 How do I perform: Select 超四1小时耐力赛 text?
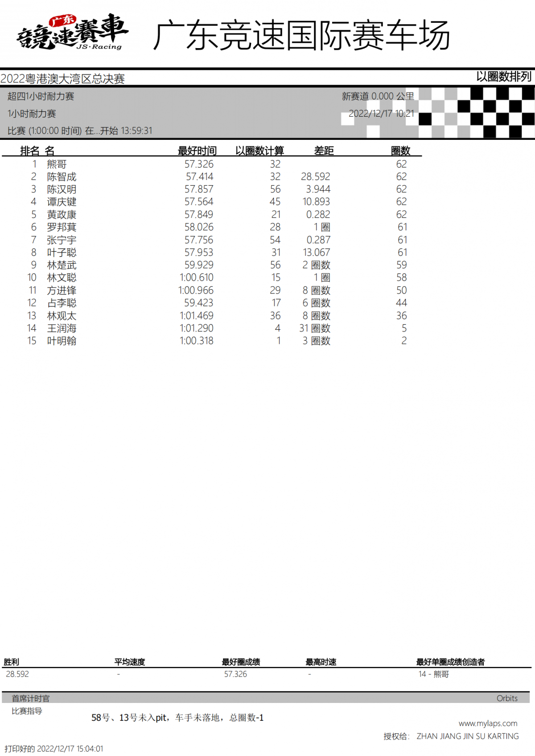click(x=41, y=96)
